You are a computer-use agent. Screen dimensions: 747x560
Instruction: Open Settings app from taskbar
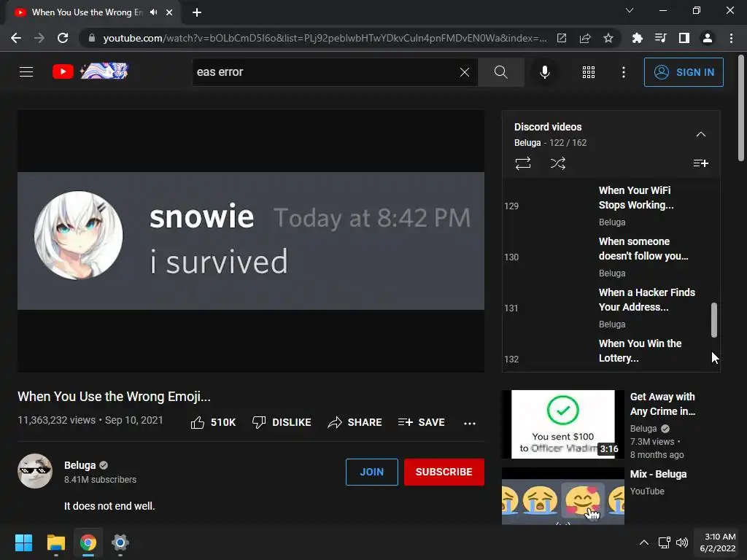(120, 542)
